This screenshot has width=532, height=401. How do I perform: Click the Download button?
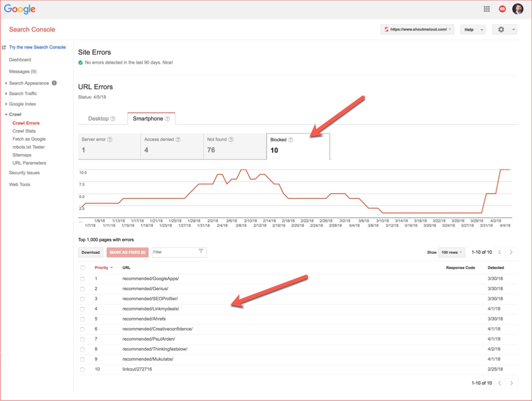point(90,252)
